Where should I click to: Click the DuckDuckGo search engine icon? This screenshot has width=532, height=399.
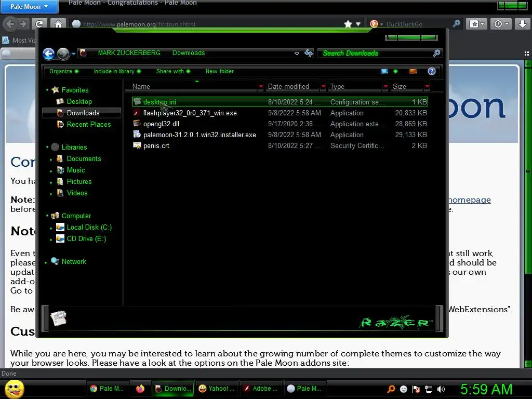point(374,24)
